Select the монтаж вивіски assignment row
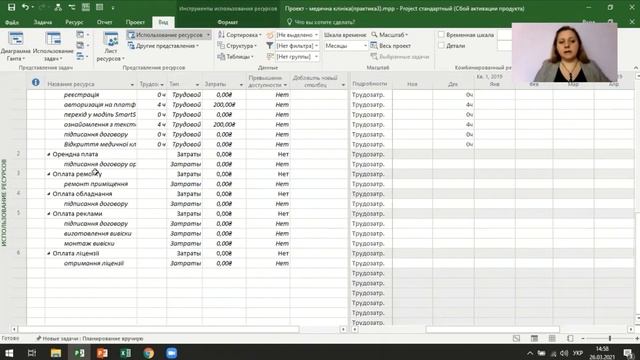The width and height of the screenshot is (640, 360). (x=89, y=244)
